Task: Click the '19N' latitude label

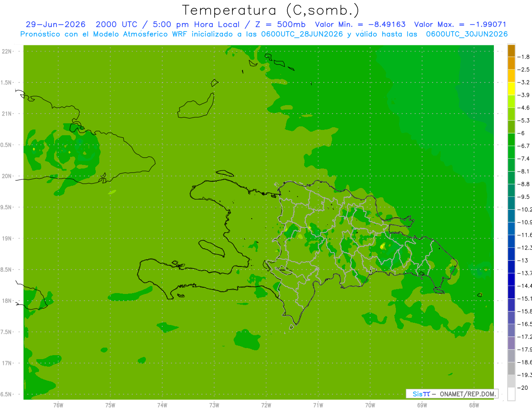Action: point(8,238)
